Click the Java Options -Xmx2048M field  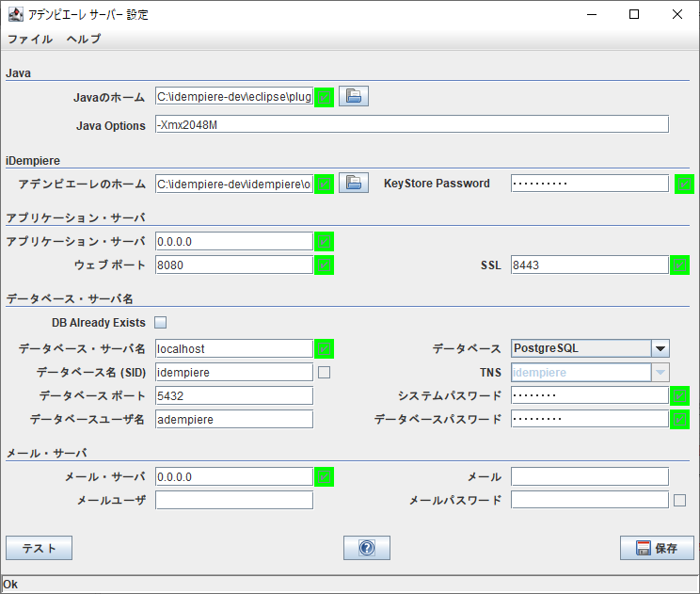(411, 124)
